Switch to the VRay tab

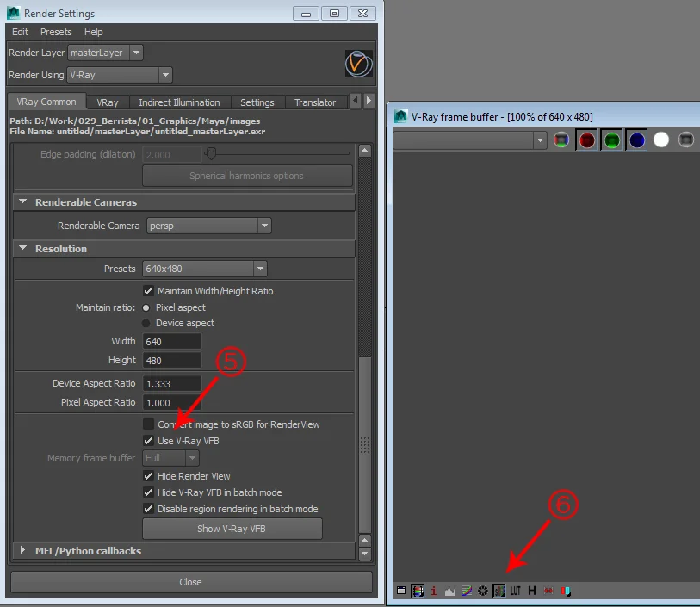point(108,102)
